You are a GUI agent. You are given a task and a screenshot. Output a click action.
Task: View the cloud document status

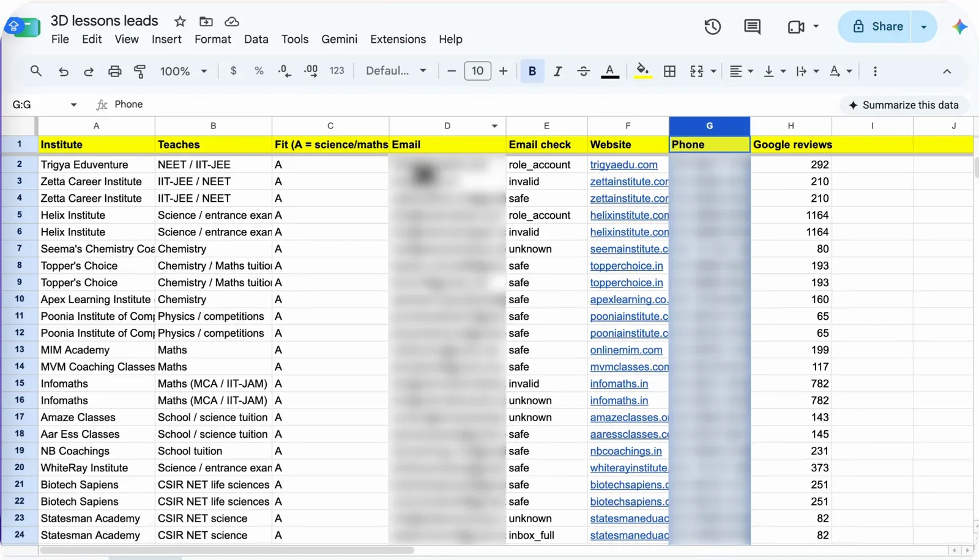pyautogui.click(x=232, y=21)
